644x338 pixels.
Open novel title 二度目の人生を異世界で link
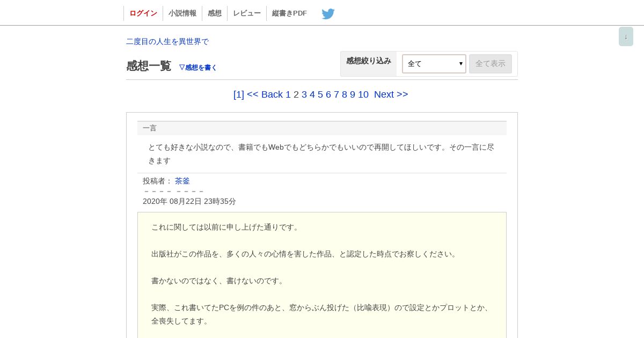pyautogui.click(x=167, y=41)
